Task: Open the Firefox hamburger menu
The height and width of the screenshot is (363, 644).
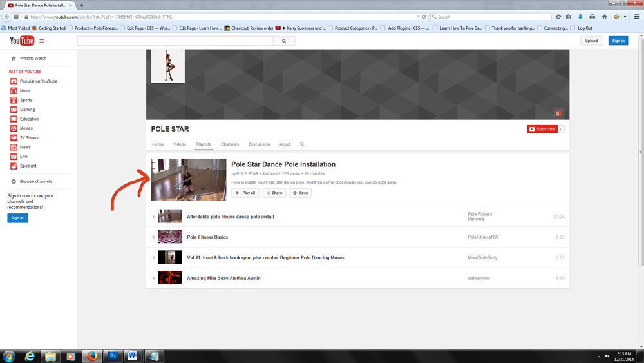Action: coord(637,17)
